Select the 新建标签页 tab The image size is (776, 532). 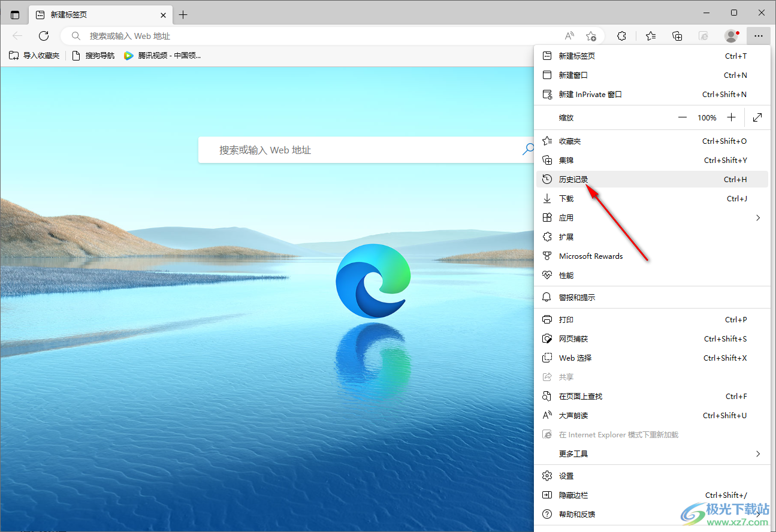[x=101, y=15]
